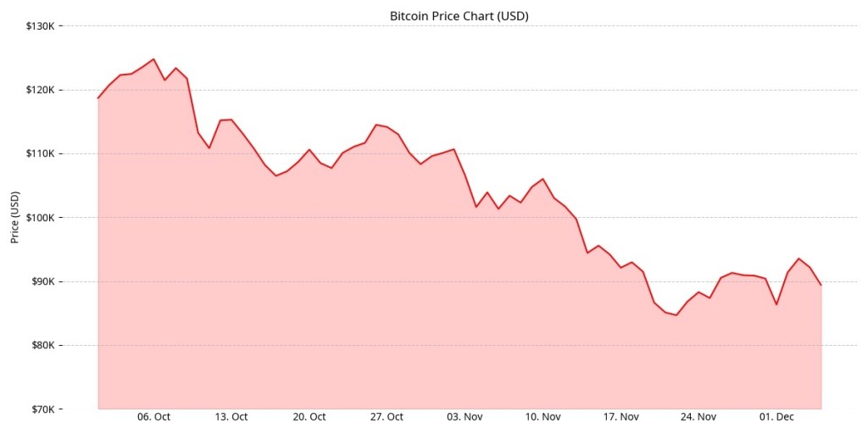868x434 pixels.
Task: Select the $80K y-axis label
Action: (42, 345)
